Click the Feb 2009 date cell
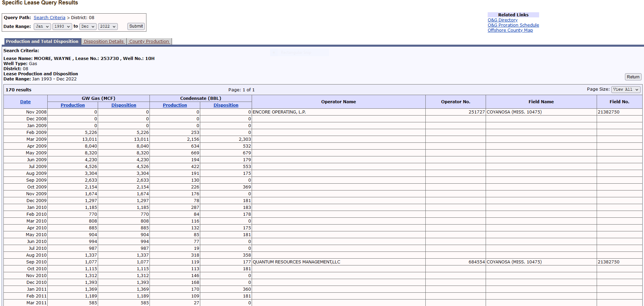 (x=26, y=133)
